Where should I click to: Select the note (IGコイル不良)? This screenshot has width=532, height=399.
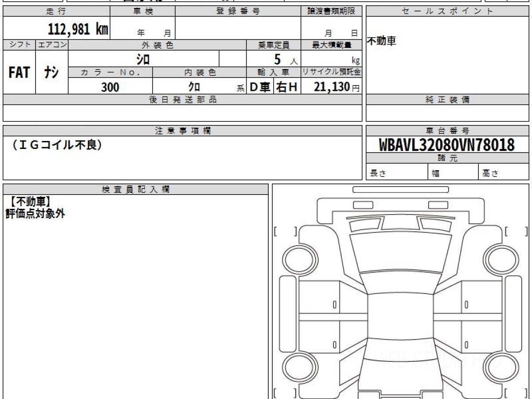(56, 145)
